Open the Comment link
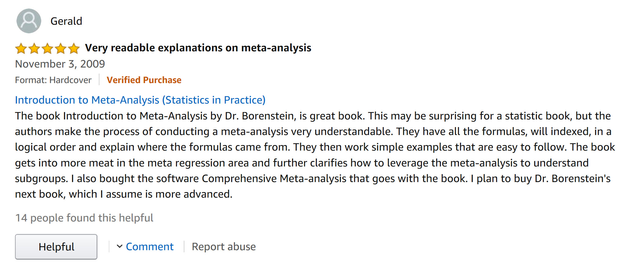 click(x=149, y=247)
